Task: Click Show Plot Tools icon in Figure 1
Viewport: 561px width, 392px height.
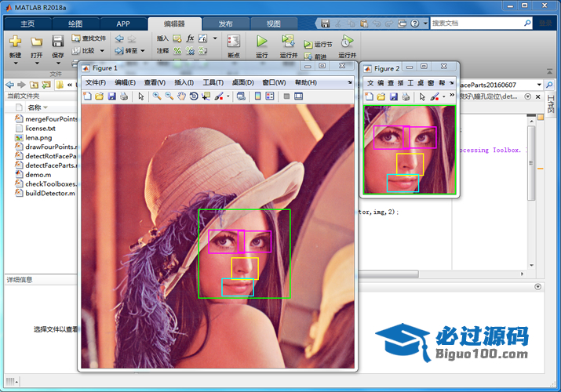Action: click(298, 96)
